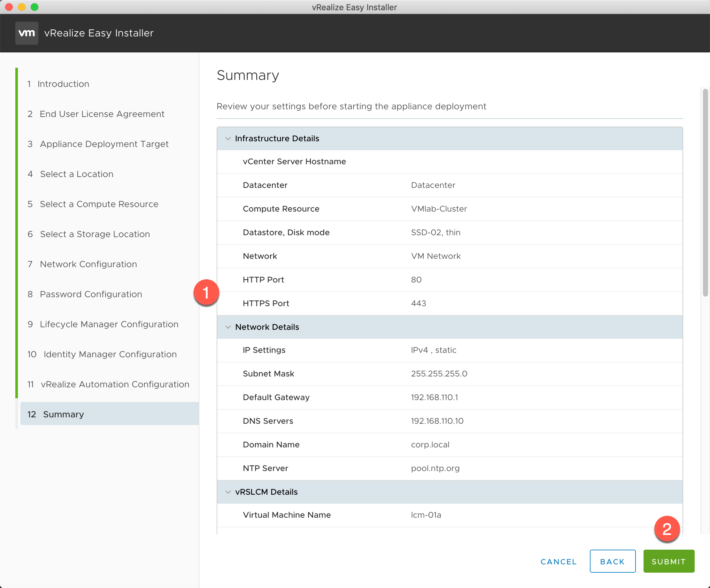Image resolution: width=710 pixels, height=588 pixels.
Task: Click the Summary page heading
Action: click(x=248, y=75)
